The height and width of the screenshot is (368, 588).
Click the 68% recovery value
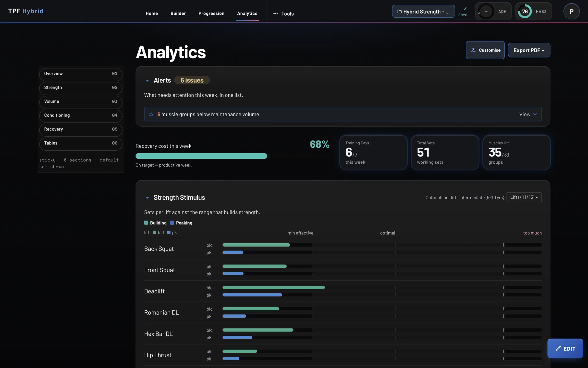coord(319,144)
